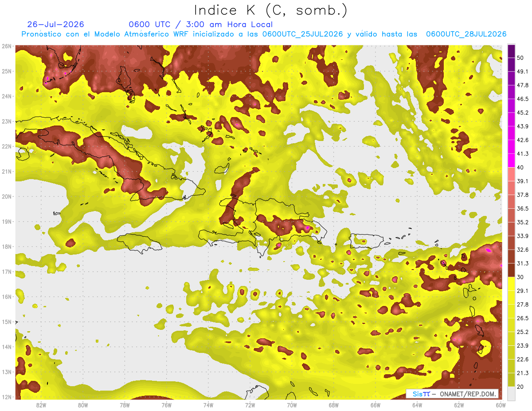Click the "68W" longitude label

coord(333,405)
